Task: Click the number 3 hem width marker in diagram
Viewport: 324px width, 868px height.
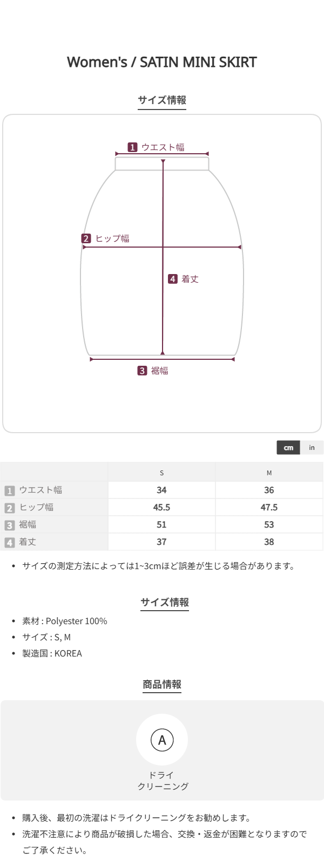Action: pyautogui.click(x=142, y=371)
